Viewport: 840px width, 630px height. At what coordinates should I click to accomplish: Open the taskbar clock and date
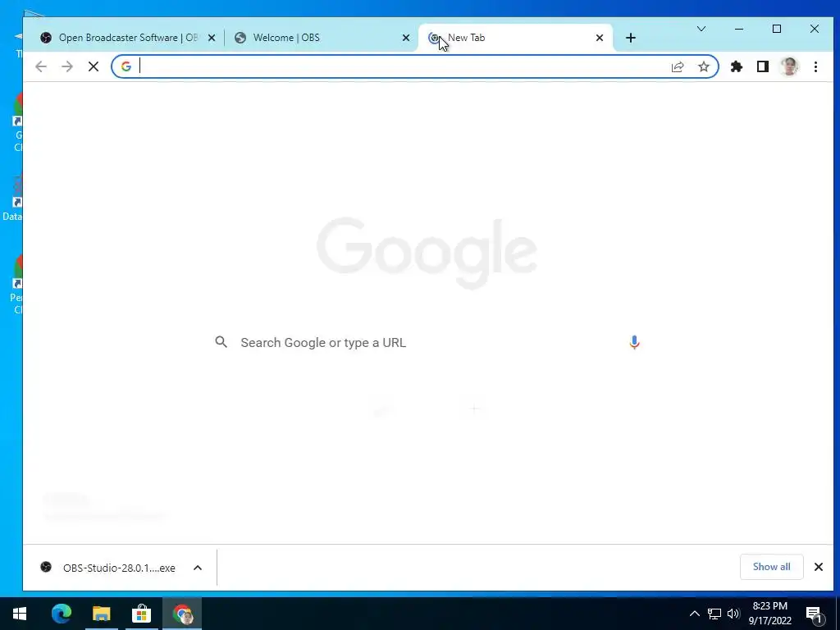[769, 614]
